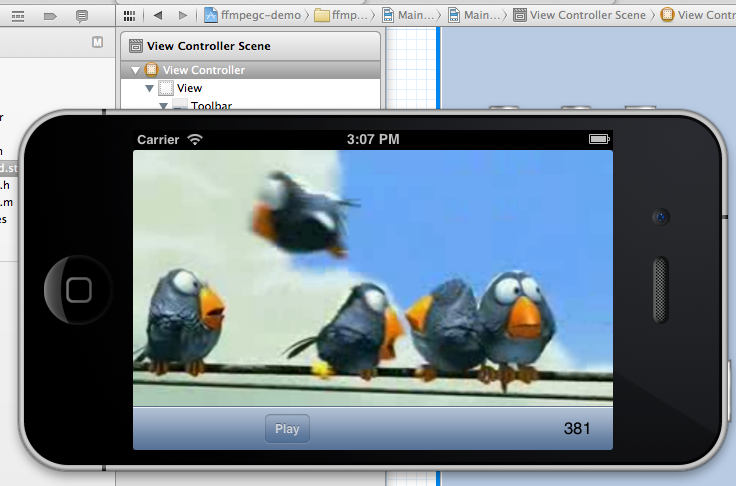Image resolution: width=736 pixels, height=486 pixels.
Task: Open the View Contr... breadcrumb at right
Action: click(698, 15)
